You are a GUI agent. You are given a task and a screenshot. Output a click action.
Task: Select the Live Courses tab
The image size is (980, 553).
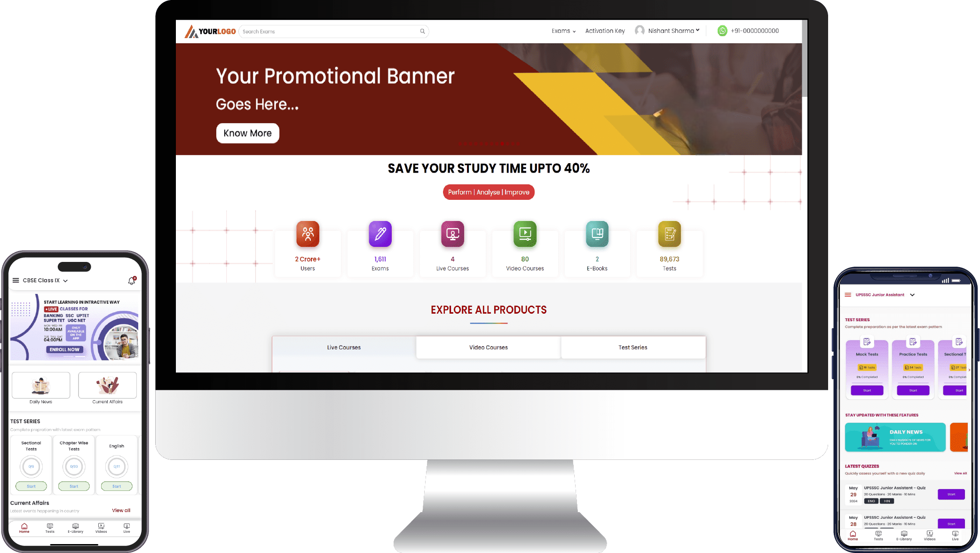pyautogui.click(x=344, y=347)
